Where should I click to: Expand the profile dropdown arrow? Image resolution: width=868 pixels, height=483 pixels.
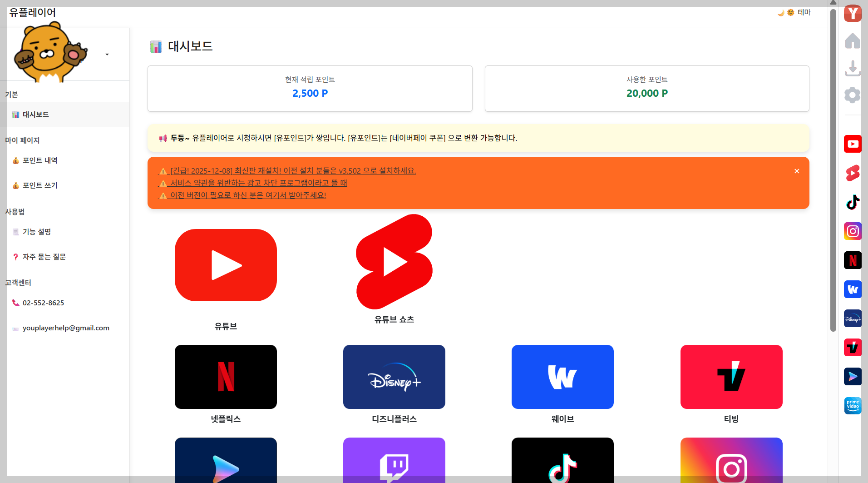107,55
